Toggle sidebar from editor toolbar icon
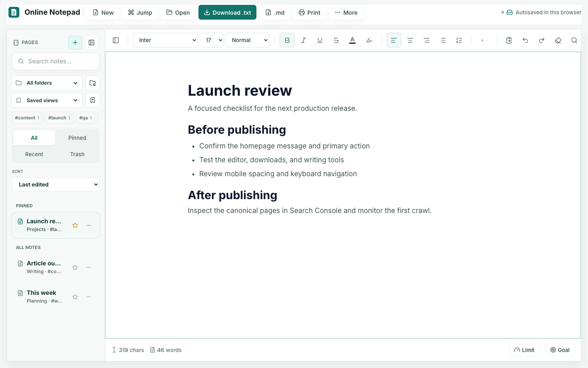588x368 pixels. [116, 40]
